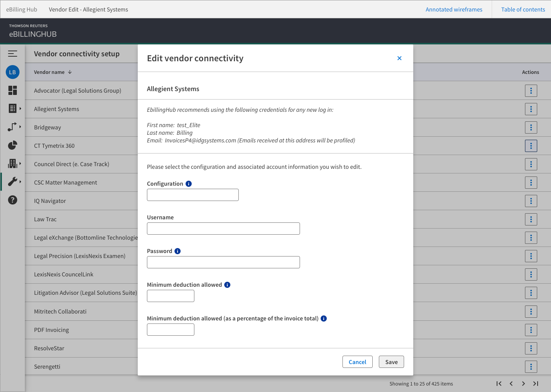551x392 pixels.
Task: Expand routing sidebar submenu arrow
Action: [x=20, y=126]
